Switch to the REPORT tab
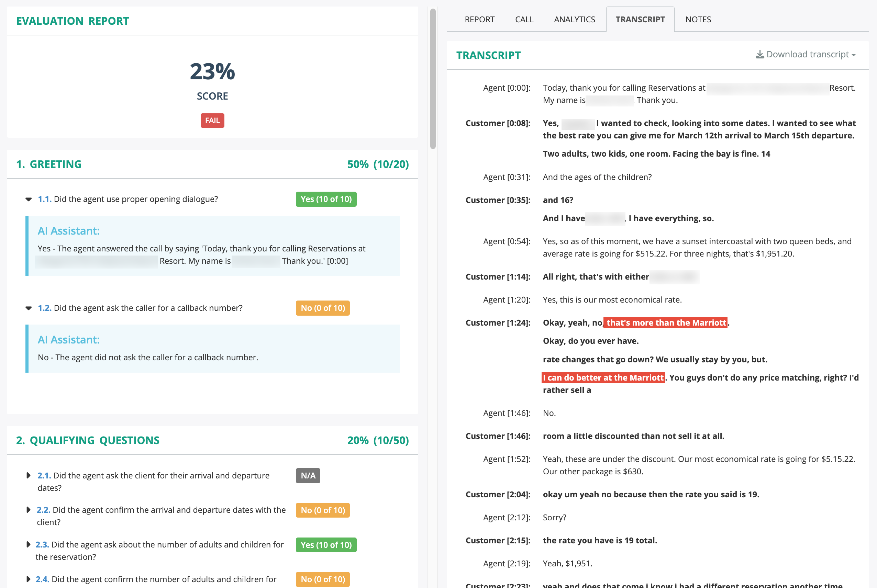877x588 pixels. [x=479, y=20]
